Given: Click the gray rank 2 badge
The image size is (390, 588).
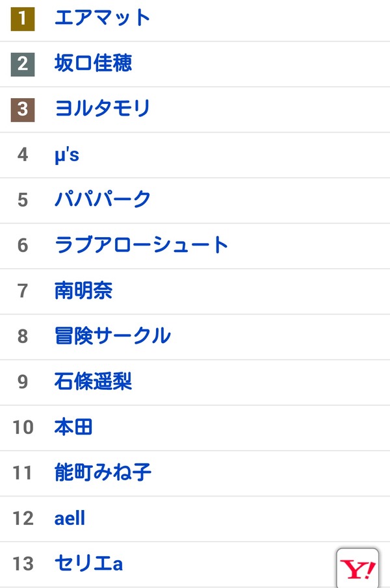Looking at the screenshot, I should click(23, 64).
